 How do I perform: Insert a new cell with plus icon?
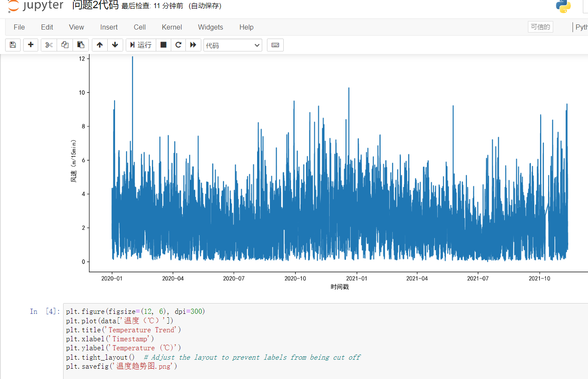pos(30,45)
